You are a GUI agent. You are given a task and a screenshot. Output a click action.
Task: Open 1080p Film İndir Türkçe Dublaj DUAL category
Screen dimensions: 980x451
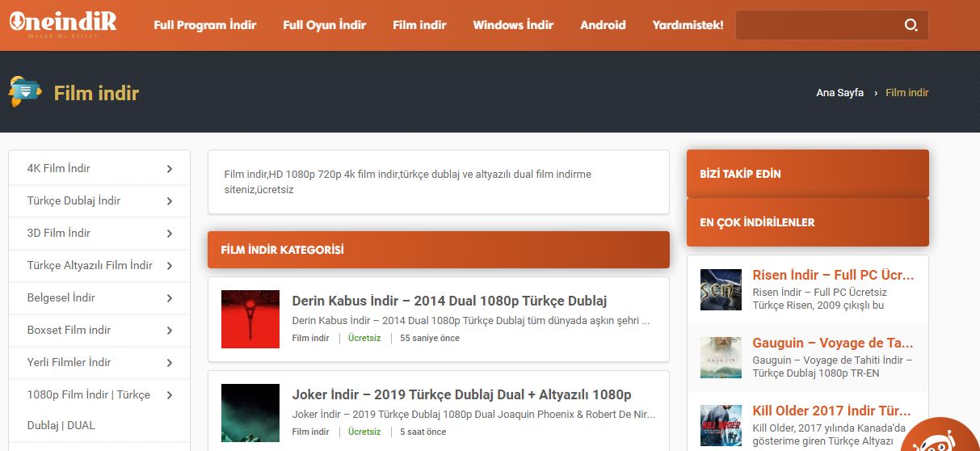coord(88,410)
